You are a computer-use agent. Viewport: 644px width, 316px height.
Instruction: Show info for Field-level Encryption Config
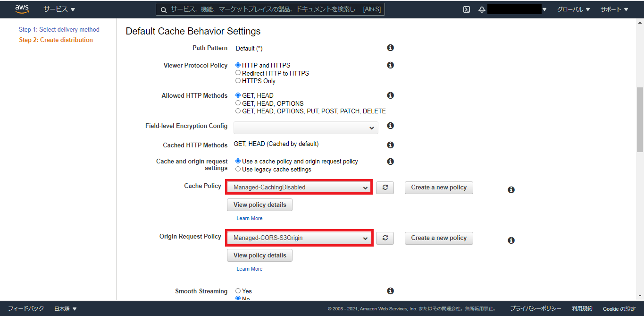pos(390,126)
